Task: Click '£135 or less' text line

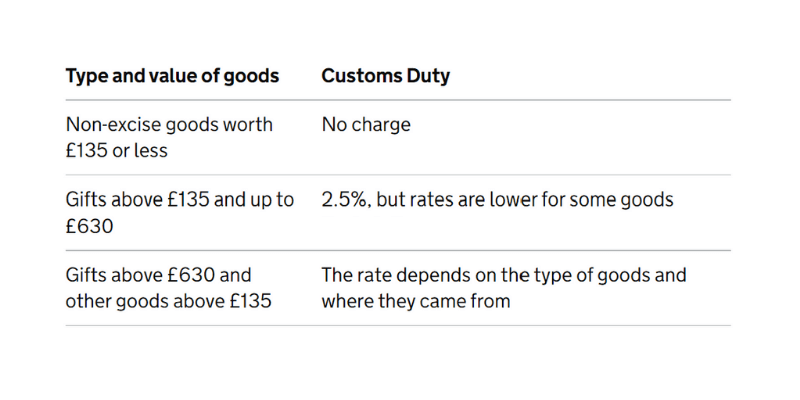Action: click(116, 150)
